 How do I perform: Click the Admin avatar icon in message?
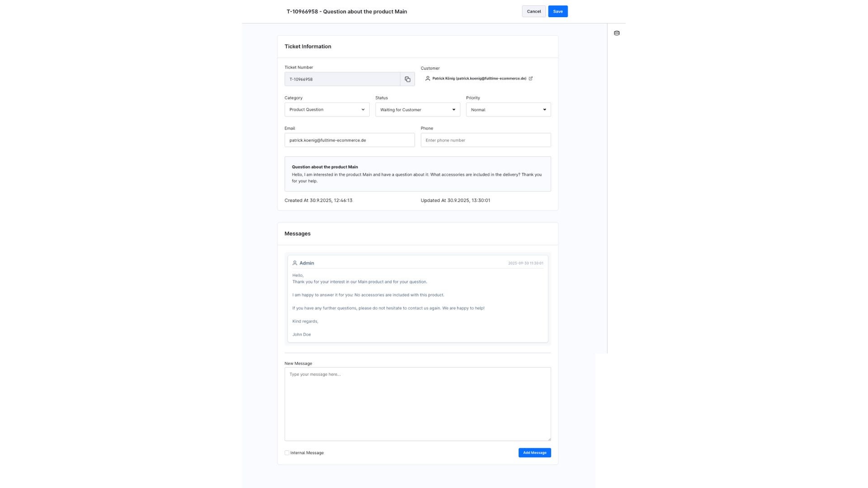point(295,263)
